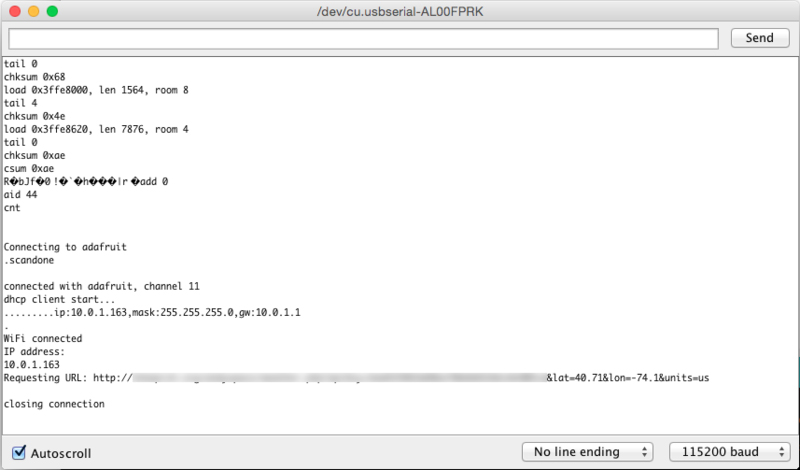Toggle the Autoscroll checkbox
This screenshot has height=470, width=800.
tap(19, 451)
